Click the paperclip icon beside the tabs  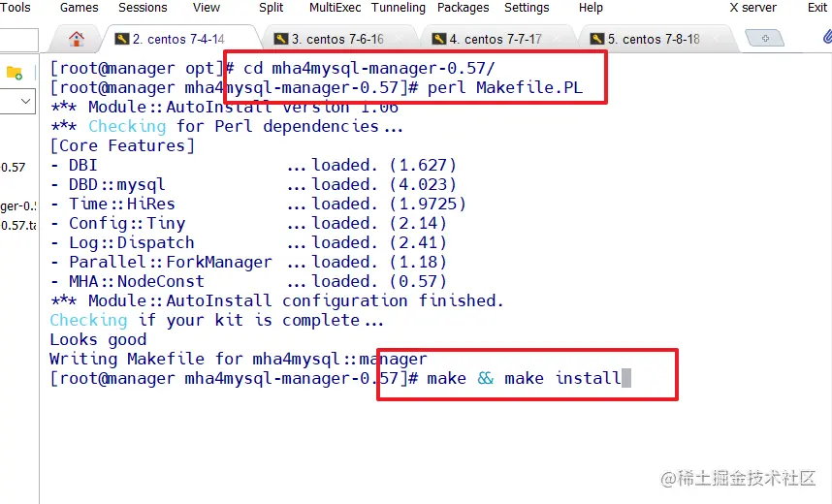pyautogui.click(x=827, y=37)
